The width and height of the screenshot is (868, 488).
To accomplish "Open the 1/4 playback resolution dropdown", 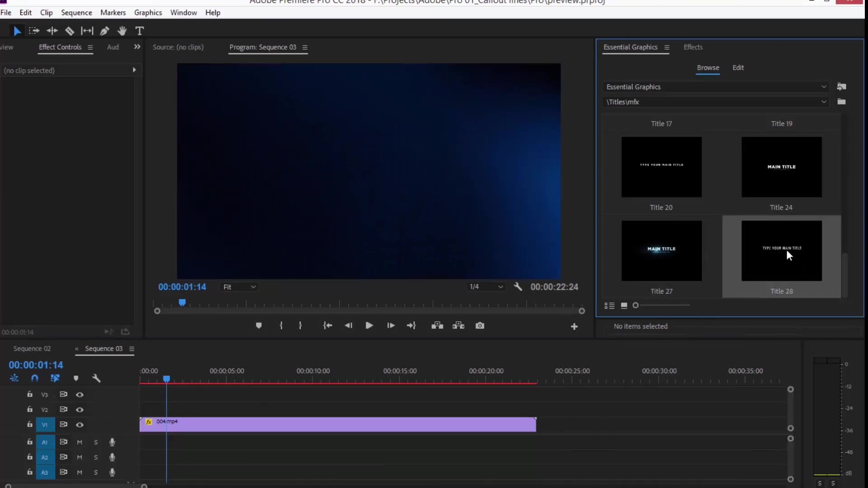I will pyautogui.click(x=486, y=286).
